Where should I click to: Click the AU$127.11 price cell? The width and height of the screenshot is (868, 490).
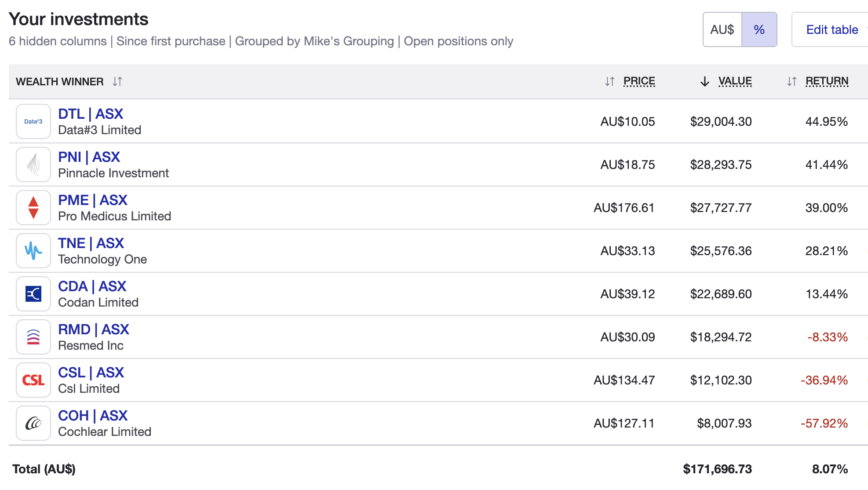[624, 423]
